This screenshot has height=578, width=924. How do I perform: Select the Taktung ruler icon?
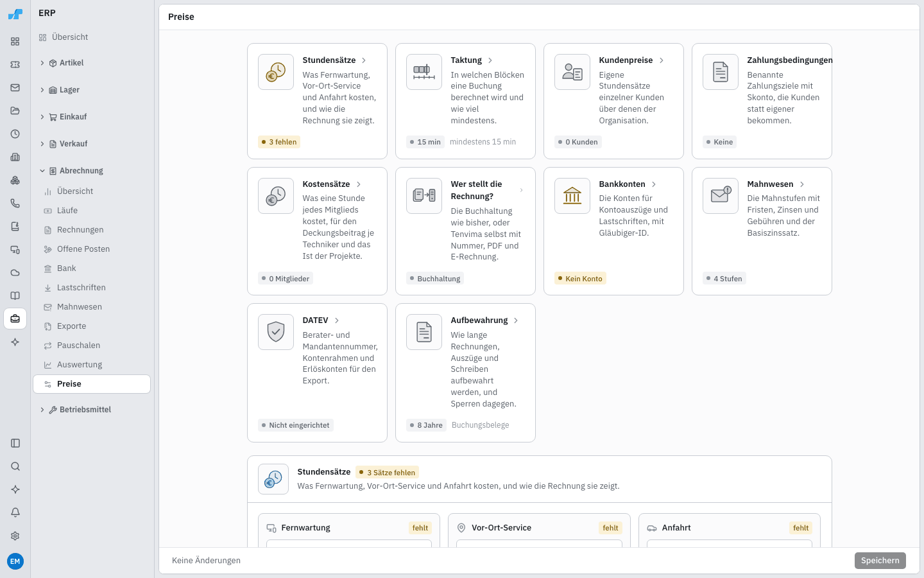pos(424,72)
